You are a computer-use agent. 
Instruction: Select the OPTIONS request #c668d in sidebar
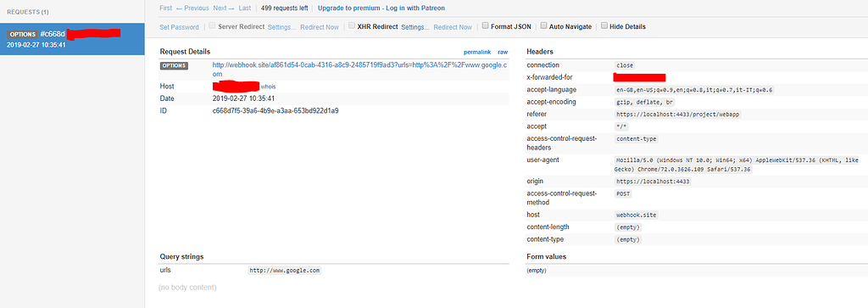pyautogui.click(x=73, y=39)
